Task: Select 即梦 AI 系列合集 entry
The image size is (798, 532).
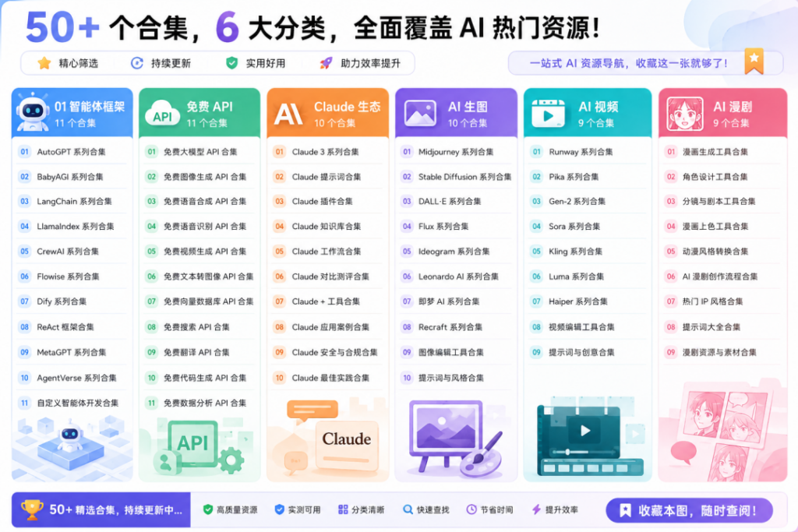Action: [x=456, y=301]
